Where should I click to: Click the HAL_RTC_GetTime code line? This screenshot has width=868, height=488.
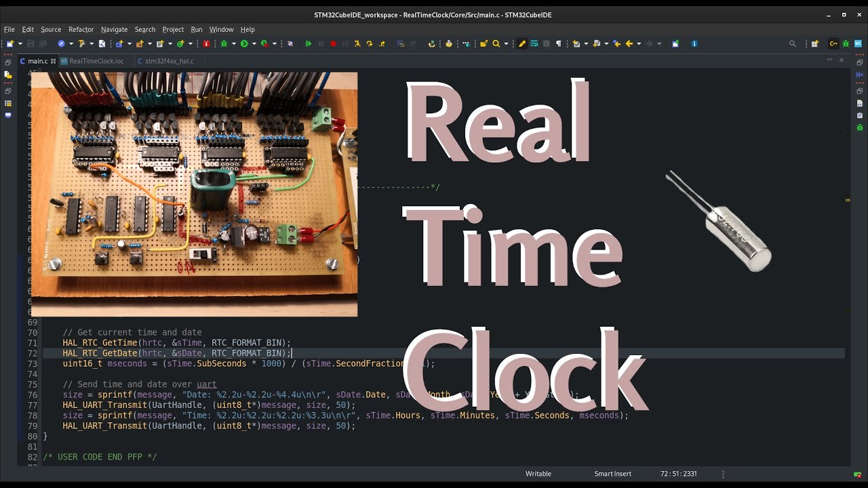[176, 343]
